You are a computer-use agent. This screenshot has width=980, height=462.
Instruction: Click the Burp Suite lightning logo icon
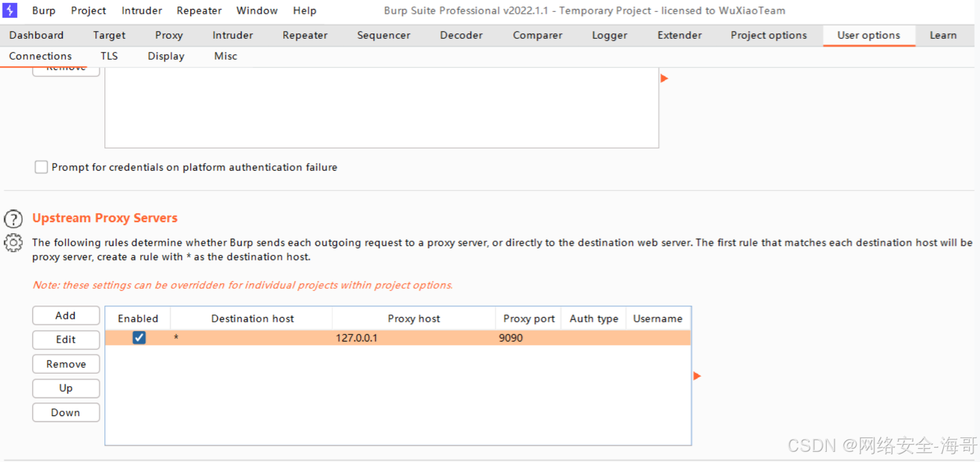pyautogui.click(x=10, y=10)
